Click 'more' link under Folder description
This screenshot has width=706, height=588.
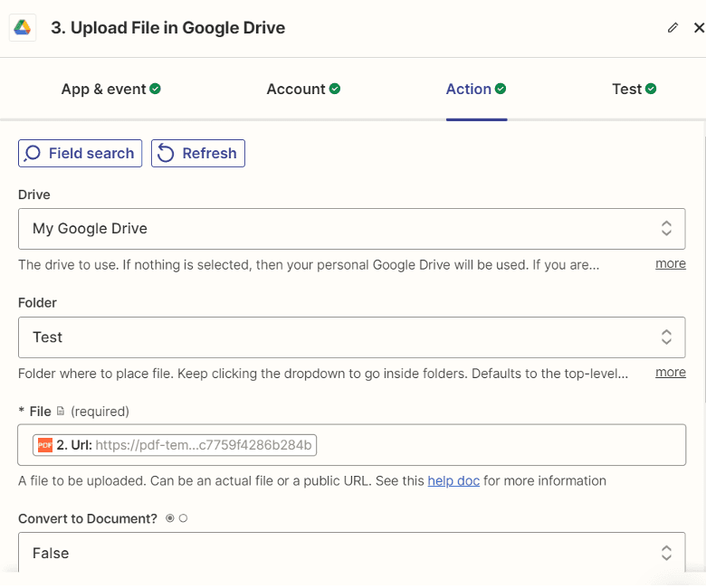671,372
